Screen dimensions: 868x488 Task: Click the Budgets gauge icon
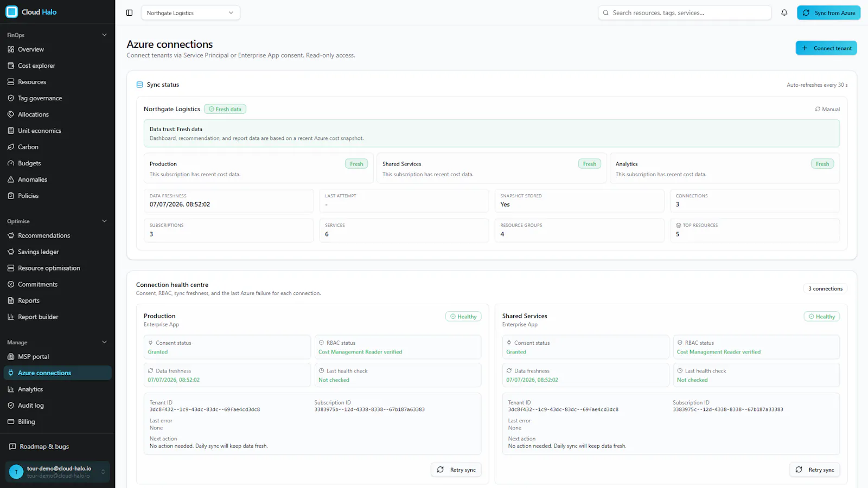point(11,163)
